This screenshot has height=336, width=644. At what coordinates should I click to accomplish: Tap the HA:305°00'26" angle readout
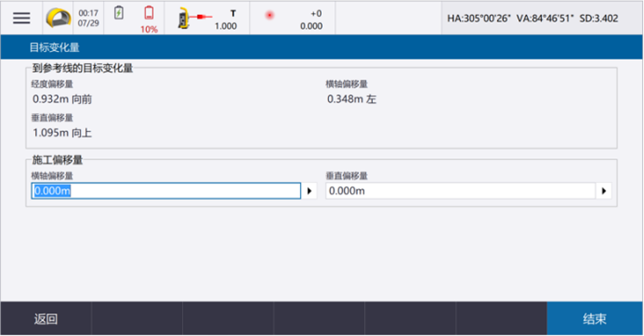(479, 19)
